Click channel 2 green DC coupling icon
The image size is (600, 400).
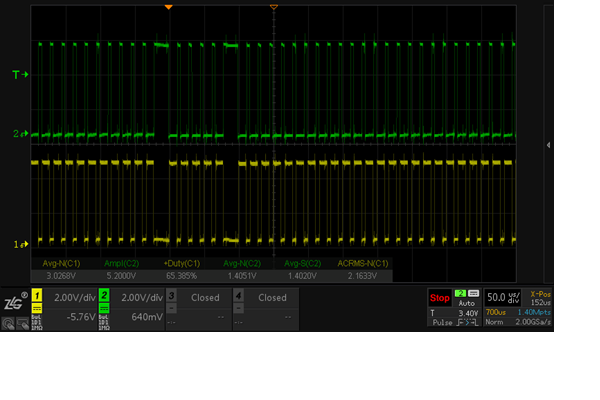(x=104, y=308)
